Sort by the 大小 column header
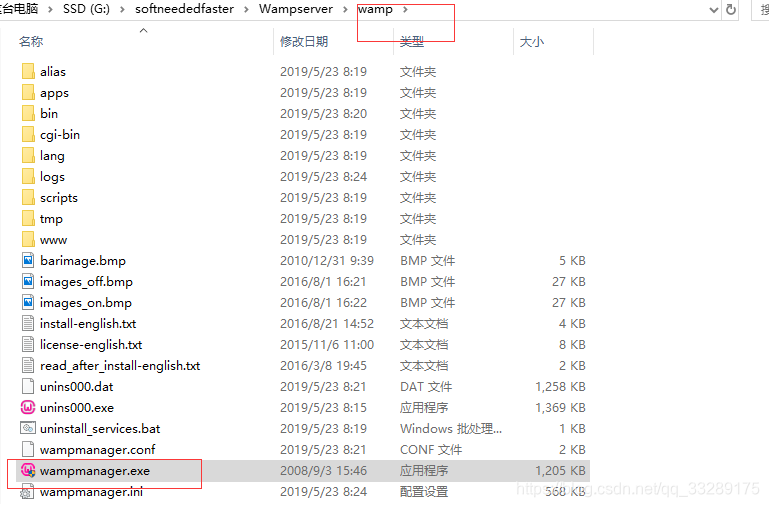Screen dimensions: 769x507 coord(532,42)
